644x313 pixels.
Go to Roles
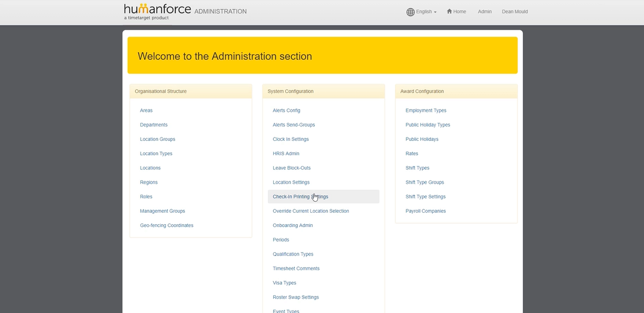coord(146,197)
